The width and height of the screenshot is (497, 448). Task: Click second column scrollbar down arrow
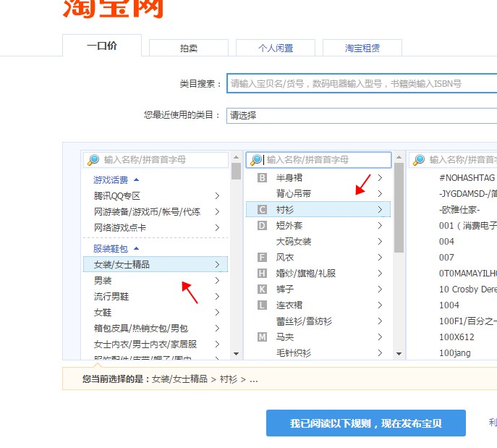pyautogui.click(x=399, y=353)
